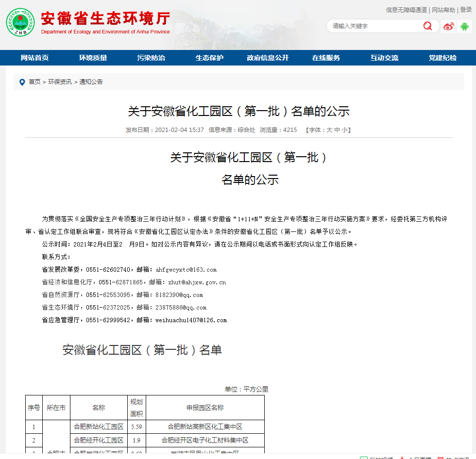Image resolution: width=476 pixels, height=459 pixels.
Task: Click 首页 in the breadcrumb
Action: pos(34,82)
